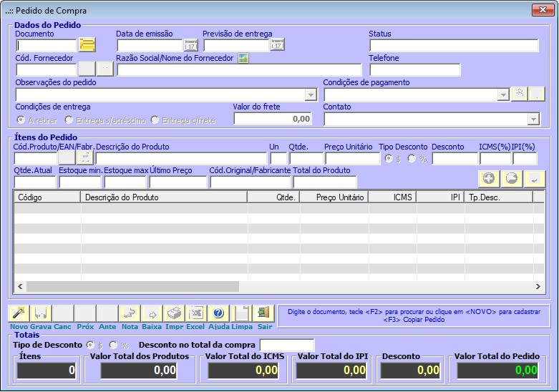Expand the Contato dropdown
Image resolution: width=559 pixels, height=392 pixels.
click(533, 119)
